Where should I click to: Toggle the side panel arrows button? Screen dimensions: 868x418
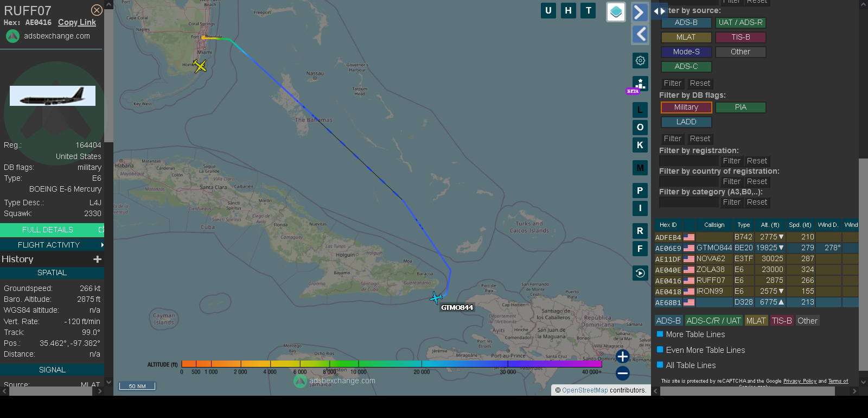click(x=659, y=11)
